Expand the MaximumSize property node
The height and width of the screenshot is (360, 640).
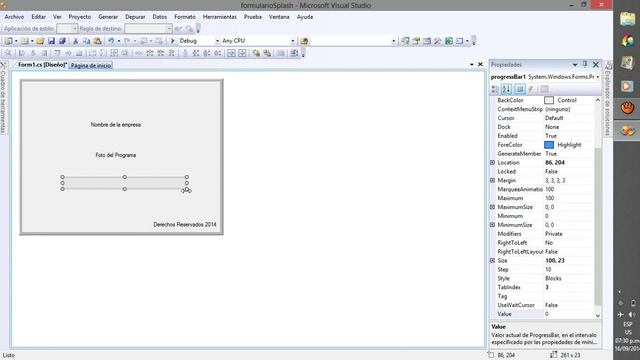tap(493, 207)
